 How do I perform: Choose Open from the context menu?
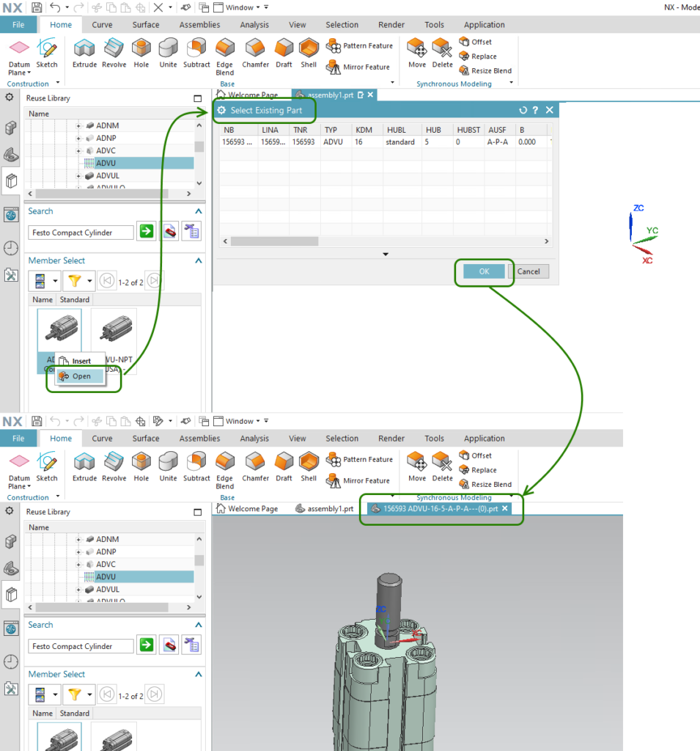coord(81,376)
